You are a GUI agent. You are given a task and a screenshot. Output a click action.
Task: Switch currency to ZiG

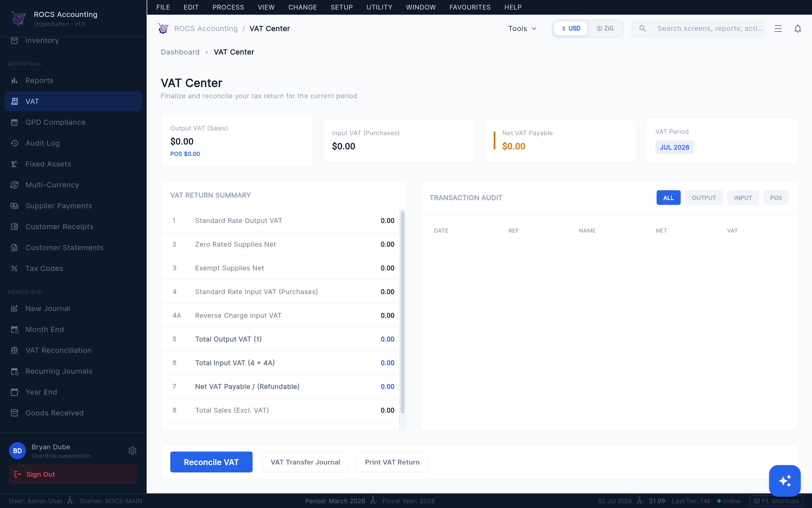[605, 29]
